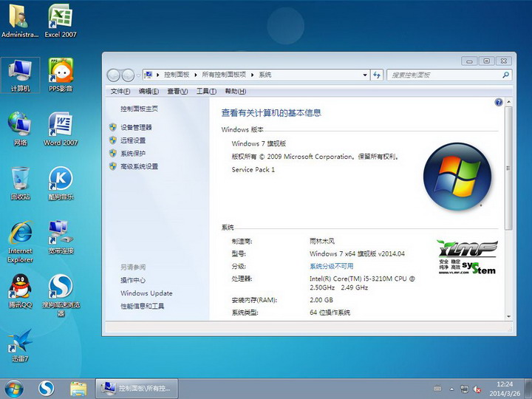Open 系统保护 link
This screenshot has height=399, width=532.
coord(133,154)
